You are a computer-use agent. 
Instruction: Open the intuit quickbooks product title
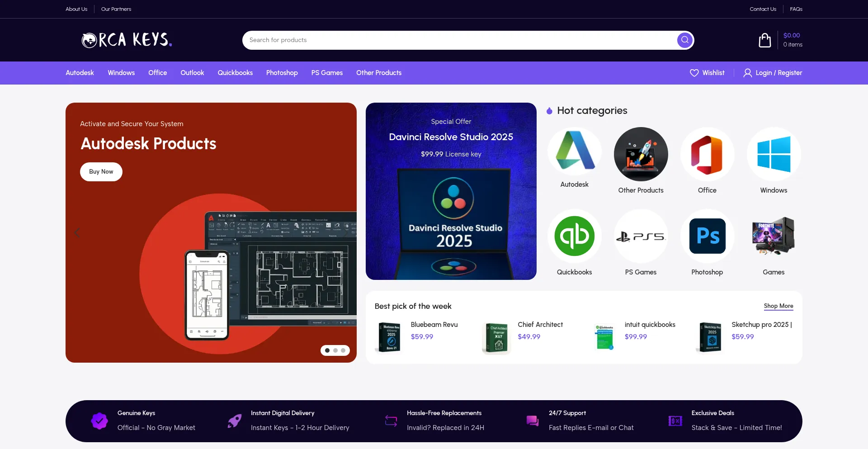point(650,325)
